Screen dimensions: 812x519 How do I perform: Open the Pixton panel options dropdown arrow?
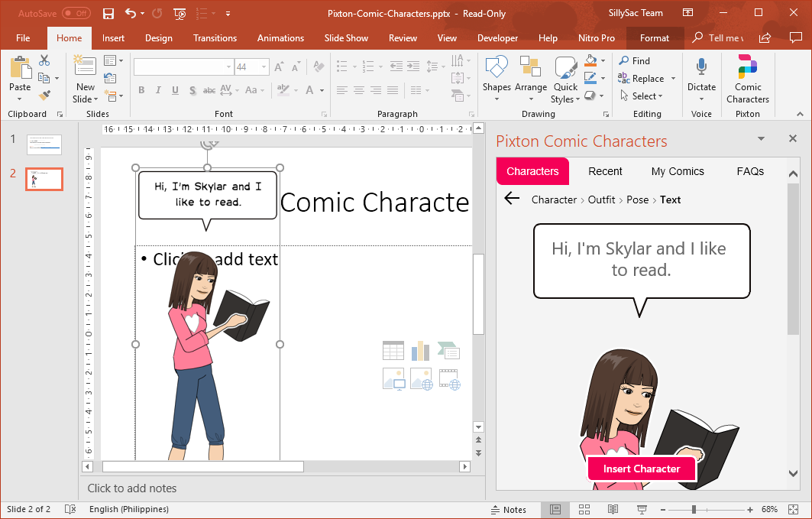point(760,139)
